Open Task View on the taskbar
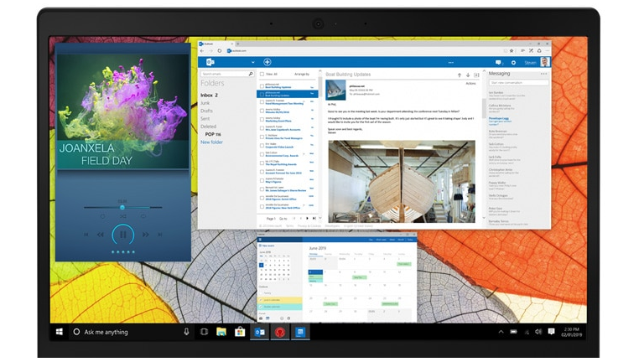This screenshot has height=362, width=644. click(x=204, y=332)
